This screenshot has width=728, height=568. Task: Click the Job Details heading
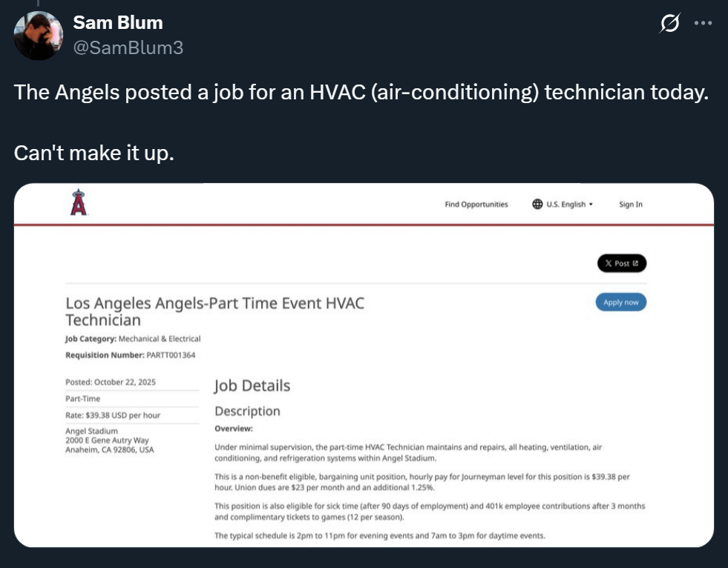pyautogui.click(x=252, y=386)
